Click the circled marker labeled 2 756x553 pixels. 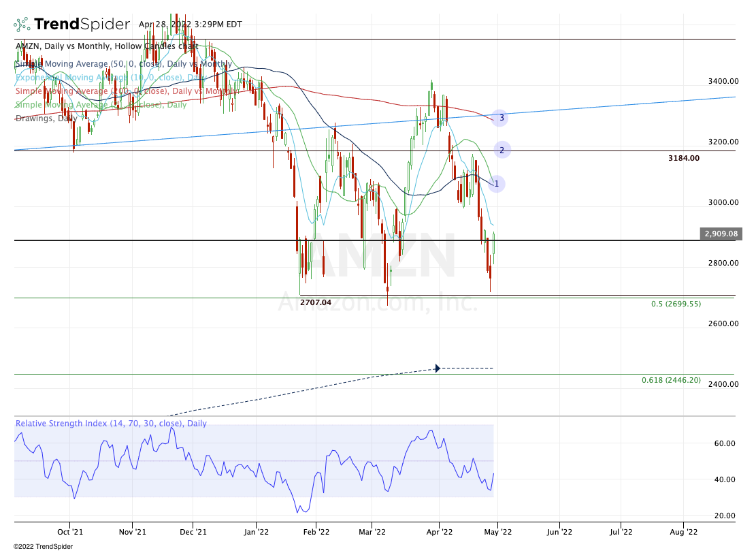coord(502,150)
